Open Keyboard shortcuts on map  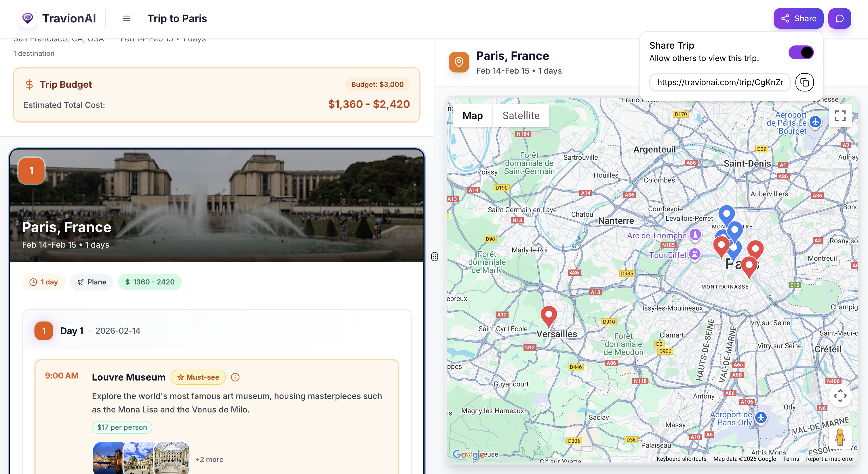click(x=681, y=459)
